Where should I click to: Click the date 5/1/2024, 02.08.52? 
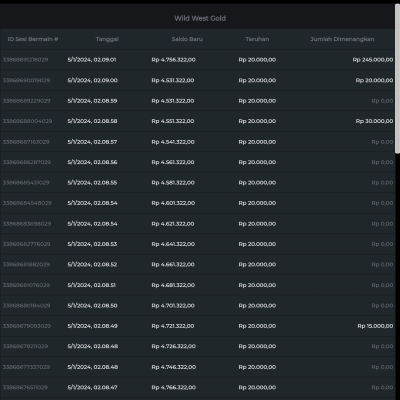92,264
